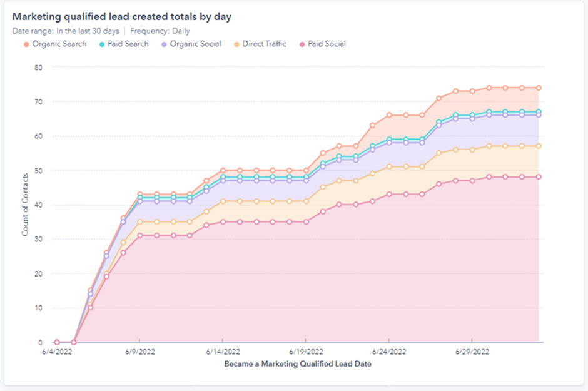
Task: Select the chart title "Marketing qualified lead created totals by day"
Action: (122, 17)
